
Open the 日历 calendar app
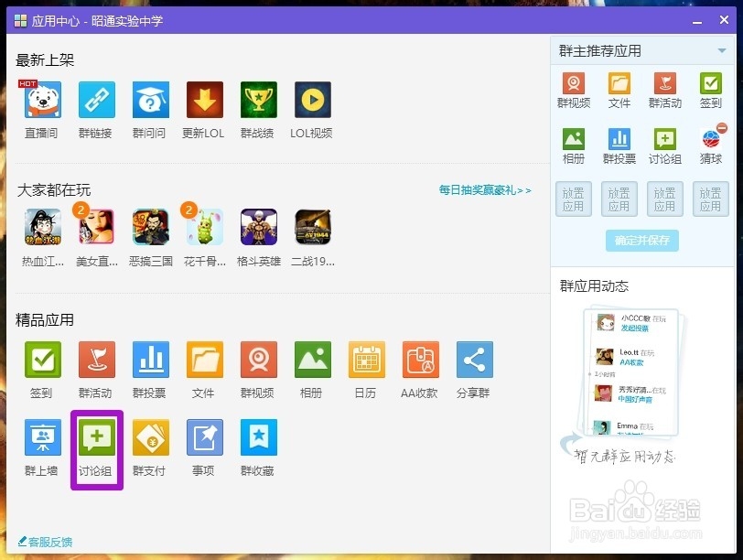pyautogui.click(x=366, y=361)
